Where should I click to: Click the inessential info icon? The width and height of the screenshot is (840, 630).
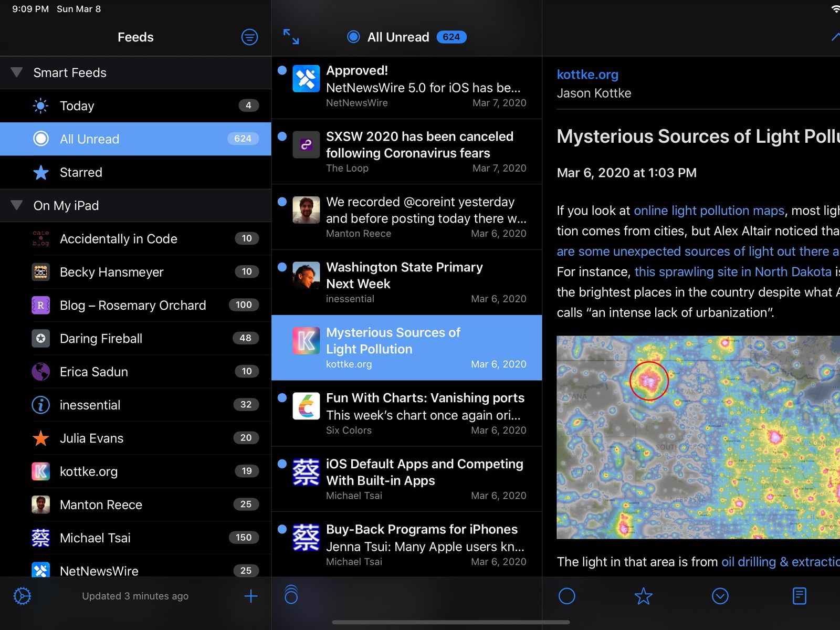[x=41, y=405]
